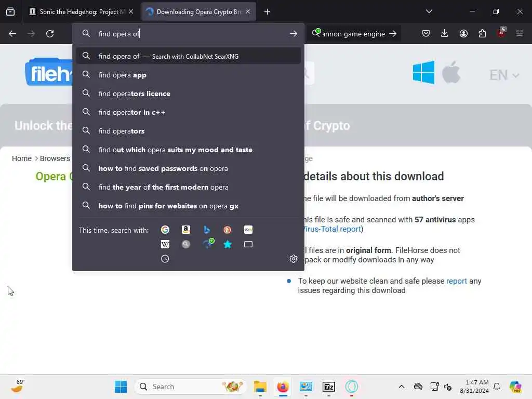Open search settings gear in the dropdown
532x399 pixels.
point(294,259)
